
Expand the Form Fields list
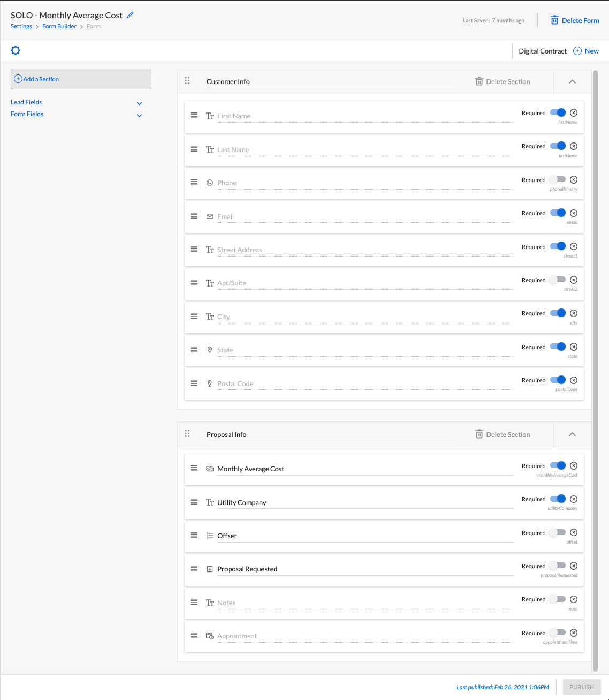coord(139,115)
